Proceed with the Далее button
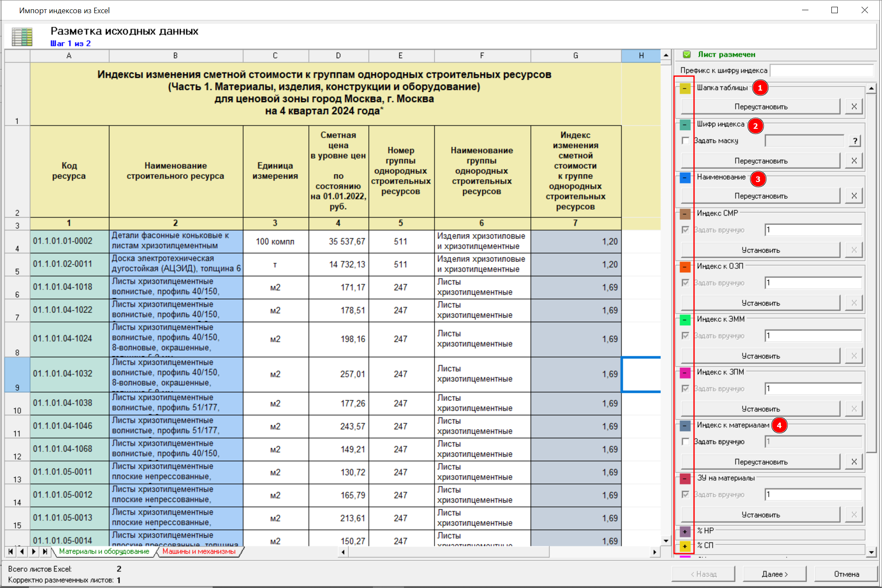Screen dimensions: 882x588 click(774, 574)
